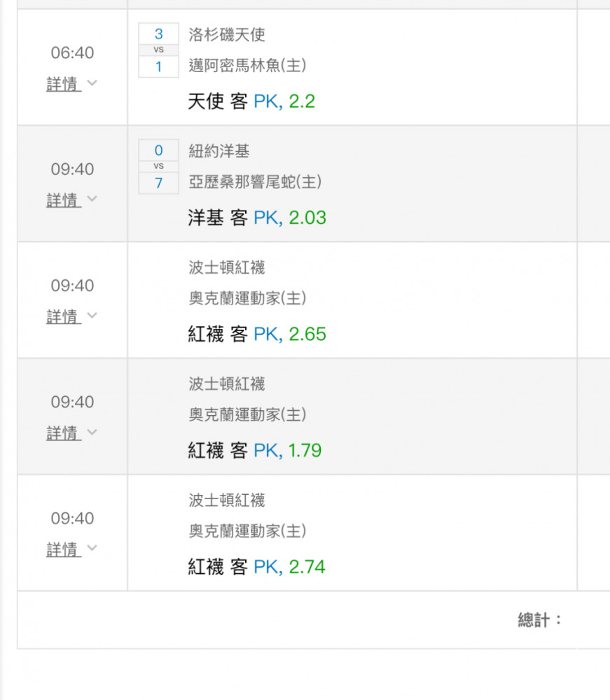Click score box 1 for 邁阿密馬林魚
Image resolution: width=610 pixels, height=700 pixels.
[158, 66]
